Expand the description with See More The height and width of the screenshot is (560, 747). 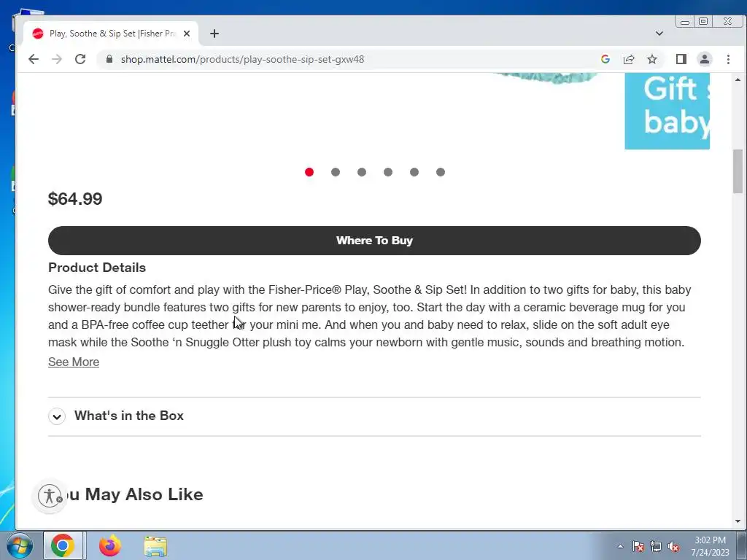(x=74, y=362)
